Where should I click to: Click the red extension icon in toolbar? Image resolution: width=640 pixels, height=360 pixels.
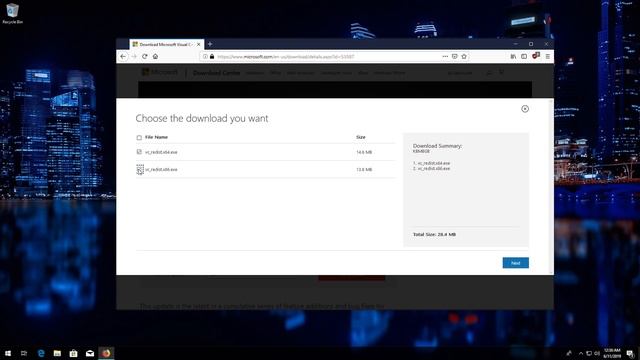coord(536,56)
